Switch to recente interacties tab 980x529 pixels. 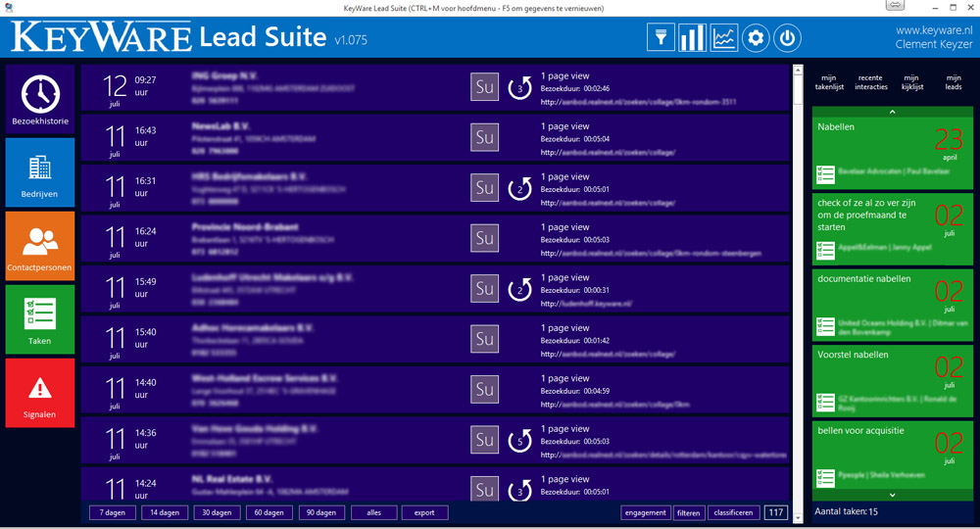click(x=870, y=82)
